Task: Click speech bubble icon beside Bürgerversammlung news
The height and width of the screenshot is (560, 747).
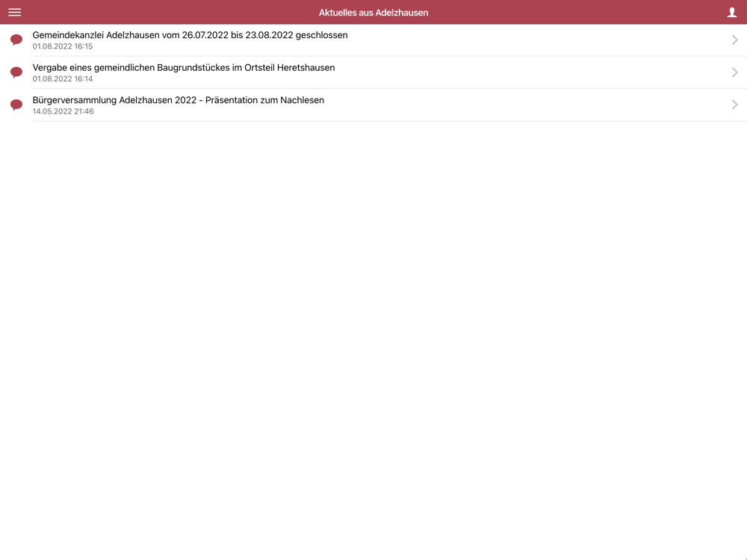Action: click(x=16, y=105)
